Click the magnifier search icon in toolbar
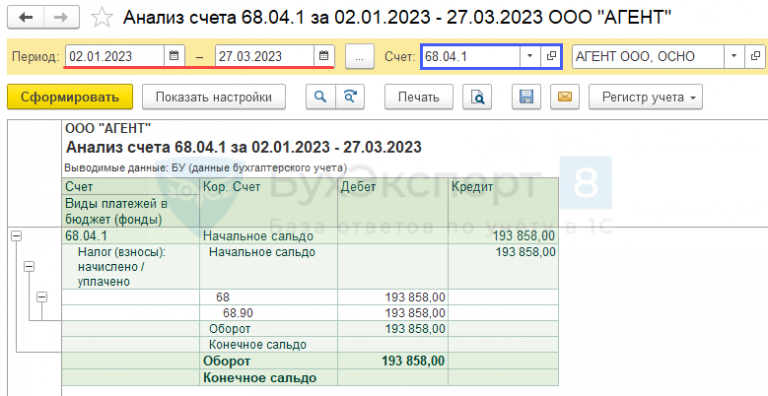The image size is (768, 396). click(321, 97)
